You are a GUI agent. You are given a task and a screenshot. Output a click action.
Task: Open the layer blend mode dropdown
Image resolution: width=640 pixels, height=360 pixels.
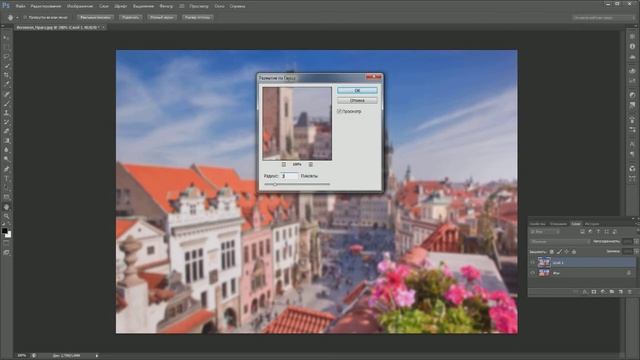560,242
